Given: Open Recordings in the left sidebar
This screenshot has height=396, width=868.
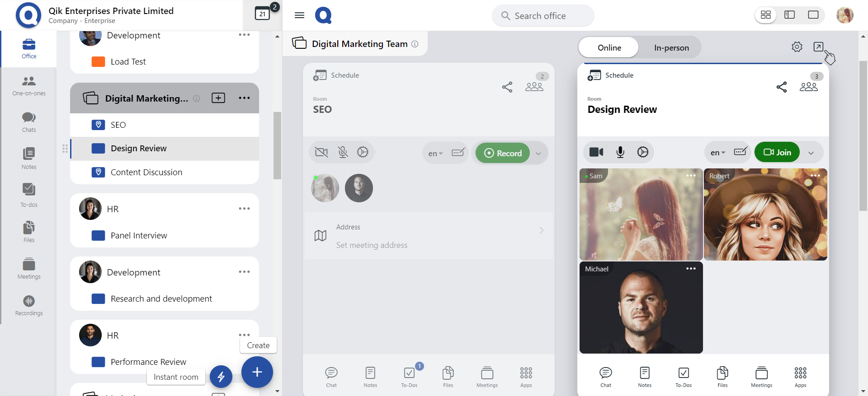Looking at the screenshot, I should (x=29, y=305).
